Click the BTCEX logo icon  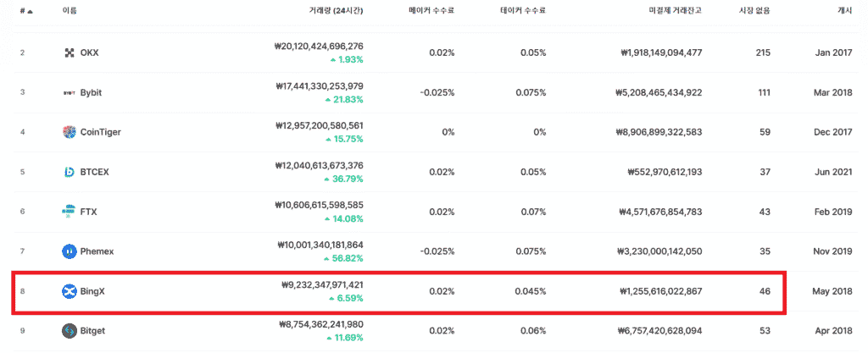[70, 172]
